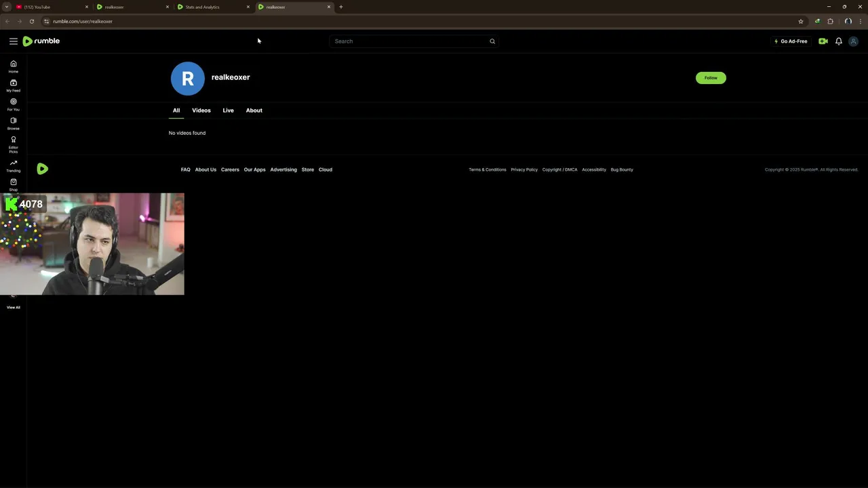Close the YouTube tab

click(87, 7)
